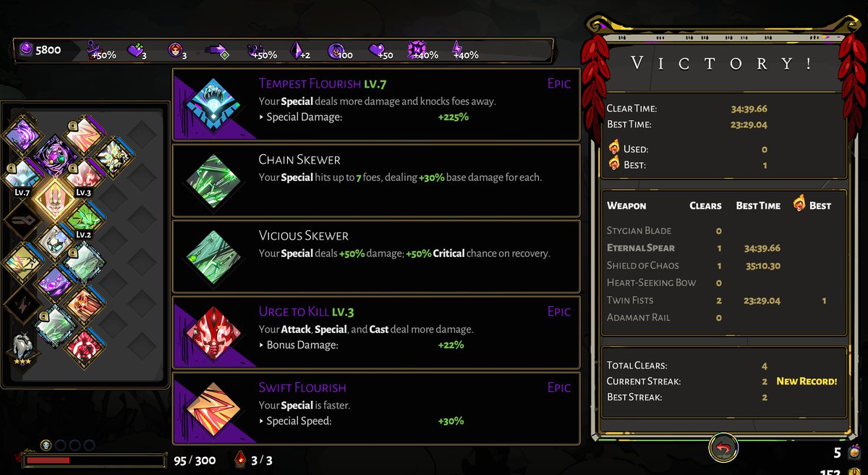Select the Eternal Spear weapon row
The height and width of the screenshot is (475, 868).
tap(724, 248)
